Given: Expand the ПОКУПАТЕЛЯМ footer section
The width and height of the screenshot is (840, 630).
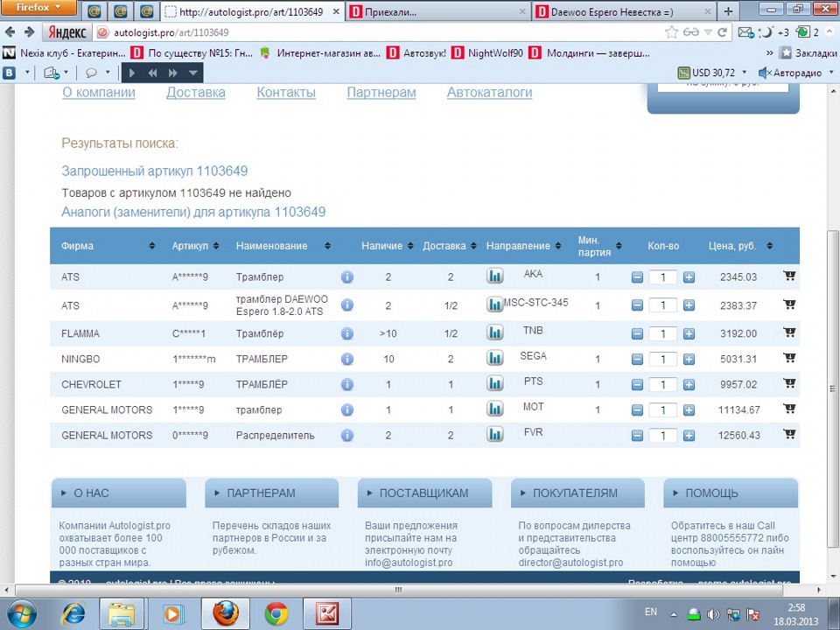Looking at the screenshot, I should click(577, 493).
